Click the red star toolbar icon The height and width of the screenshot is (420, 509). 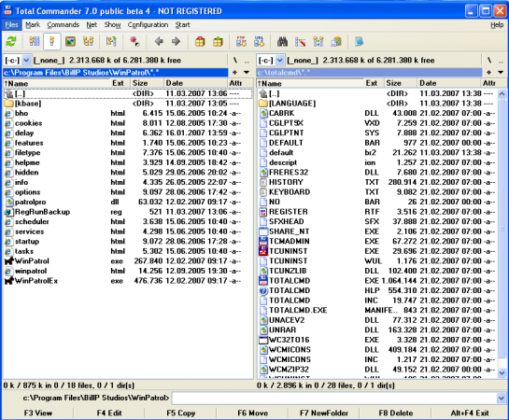[134, 41]
